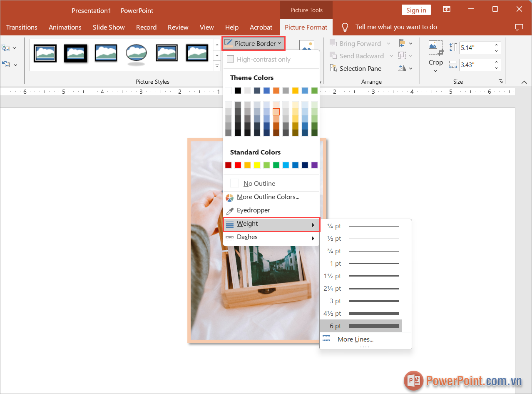Click the Selection Pane button
Screen dimensions: 532x394
(355, 68)
